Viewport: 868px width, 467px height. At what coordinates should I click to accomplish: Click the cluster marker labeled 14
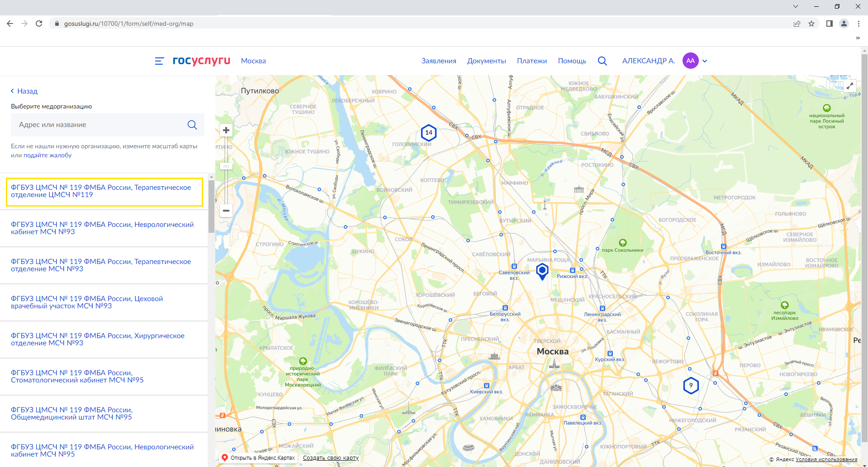pyautogui.click(x=429, y=132)
